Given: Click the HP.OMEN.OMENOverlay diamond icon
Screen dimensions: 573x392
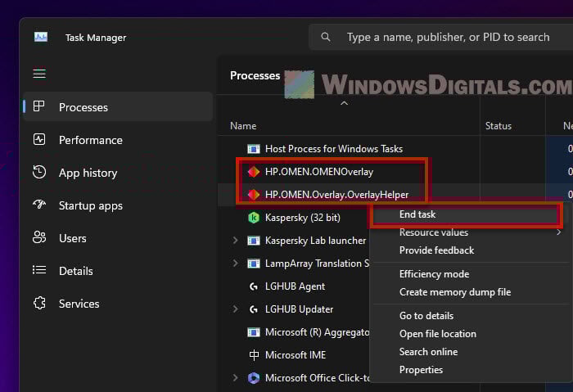Looking at the screenshot, I should click(x=254, y=172).
